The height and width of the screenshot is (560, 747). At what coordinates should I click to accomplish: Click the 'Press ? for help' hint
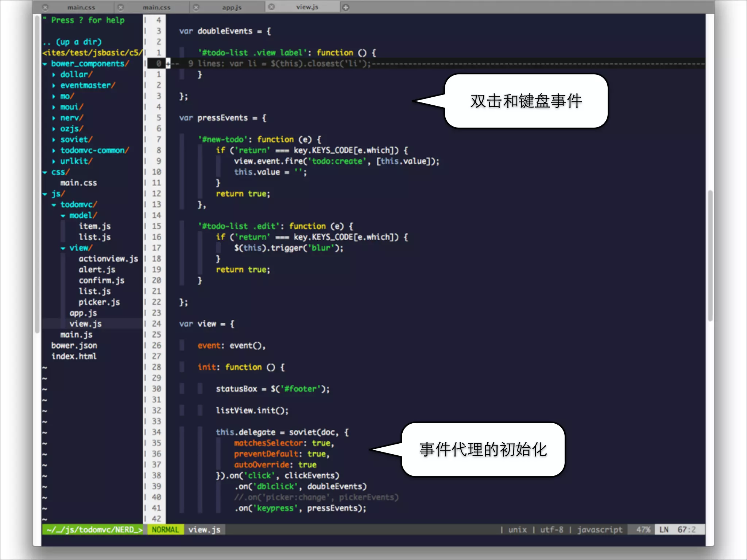88,20
